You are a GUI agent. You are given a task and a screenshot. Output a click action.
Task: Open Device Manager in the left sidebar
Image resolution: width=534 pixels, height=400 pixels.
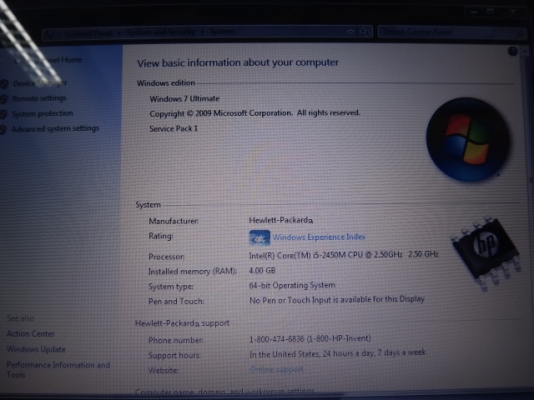click(x=40, y=83)
